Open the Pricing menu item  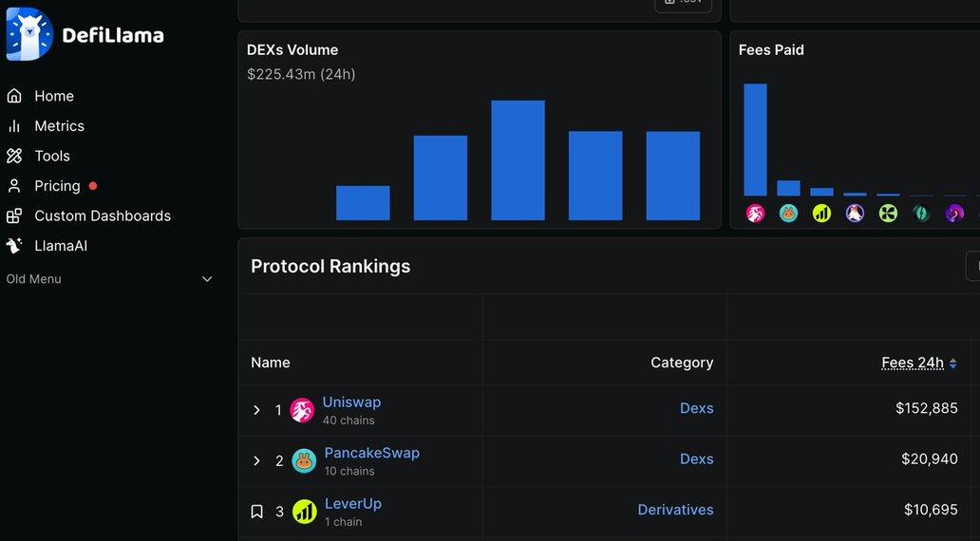tap(57, 186)
